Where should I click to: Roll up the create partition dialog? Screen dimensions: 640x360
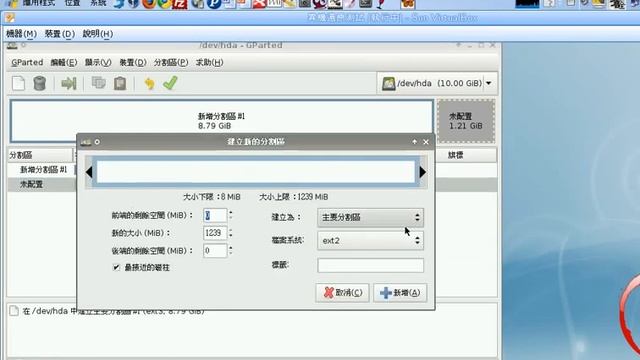(x=415, y=142)
